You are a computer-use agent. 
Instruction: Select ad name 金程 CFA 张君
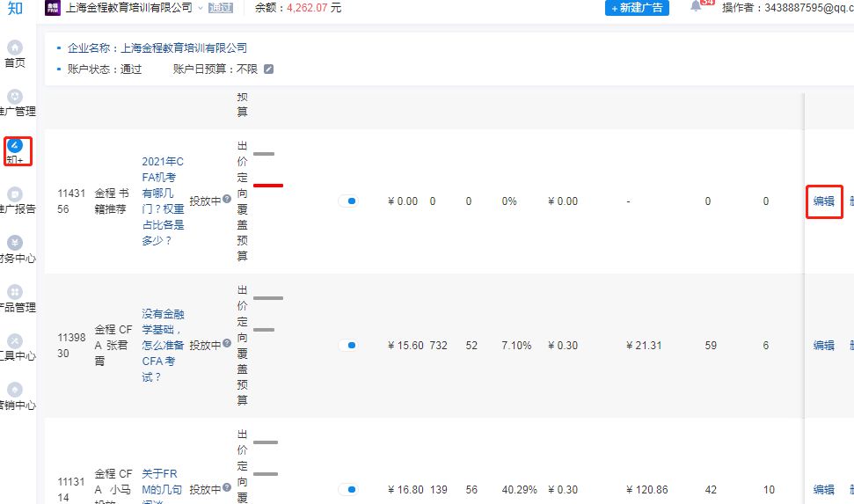click(113, 346)
